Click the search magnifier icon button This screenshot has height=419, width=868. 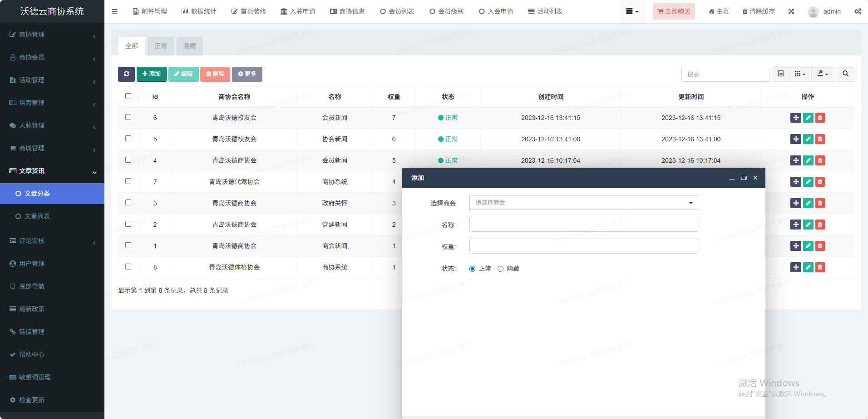pyautogui.click(x=845, y=74)
